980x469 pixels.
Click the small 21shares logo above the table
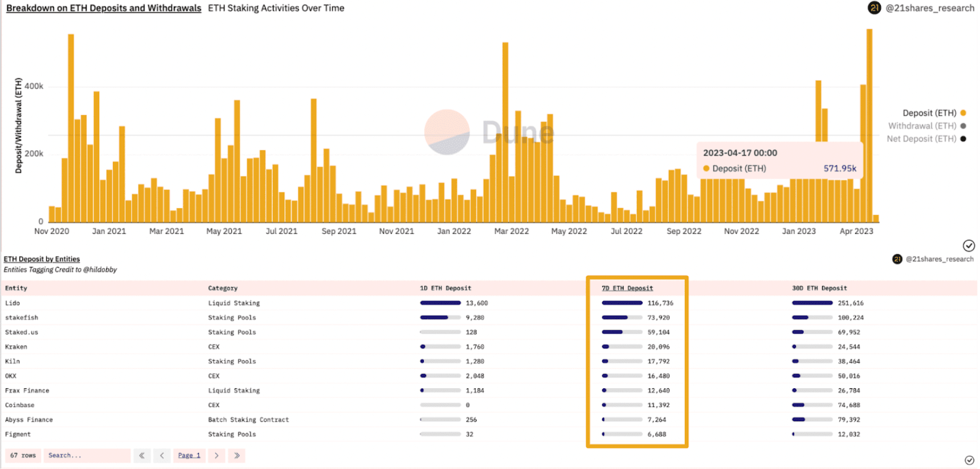pyautogui.click(x=897, y=259)
